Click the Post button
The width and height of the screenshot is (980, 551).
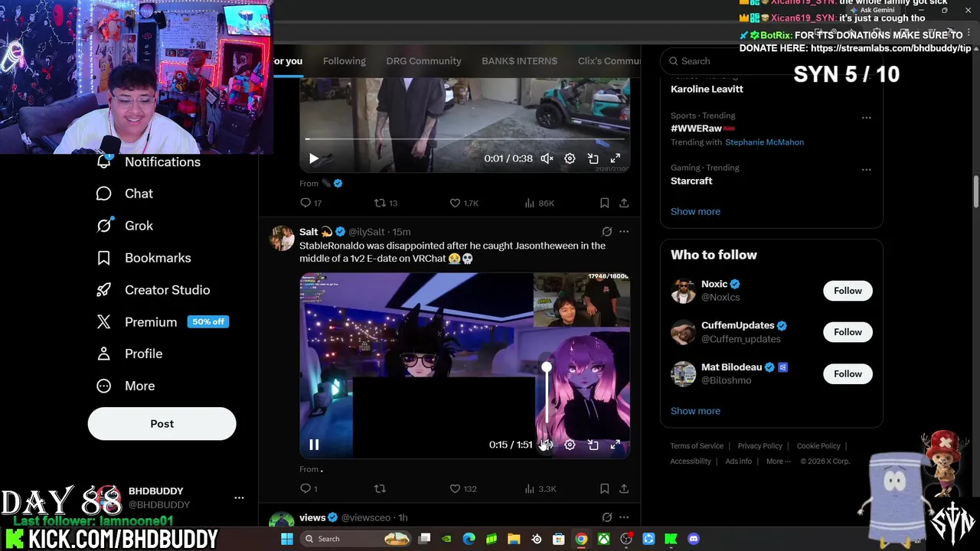point(162,423)
